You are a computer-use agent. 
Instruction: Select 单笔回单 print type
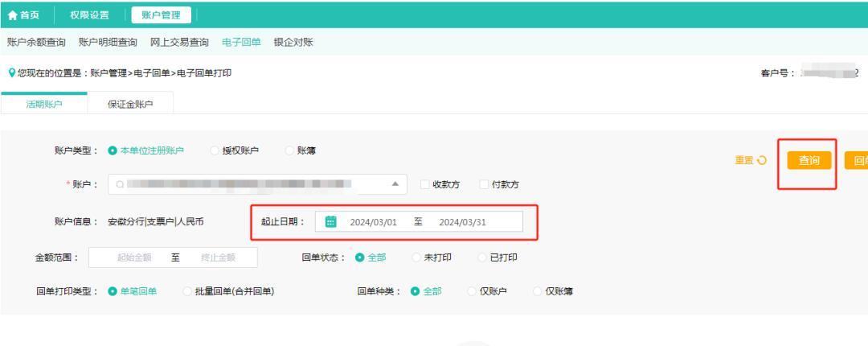click(x=113, y=291)
